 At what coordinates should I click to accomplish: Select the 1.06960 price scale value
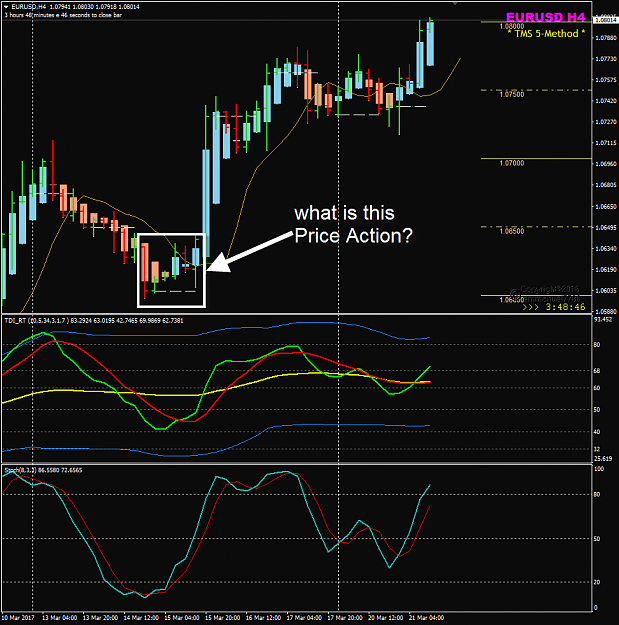point(606,164)
